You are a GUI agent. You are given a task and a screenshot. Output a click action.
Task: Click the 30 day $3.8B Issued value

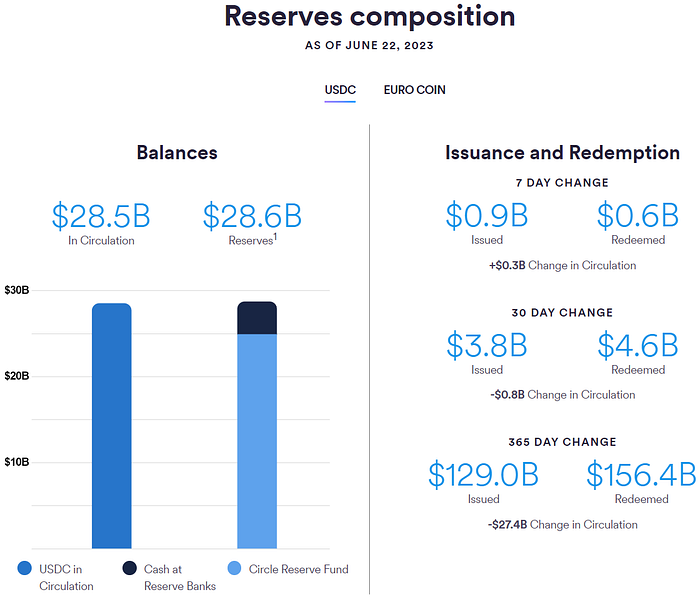coord(486,345)
